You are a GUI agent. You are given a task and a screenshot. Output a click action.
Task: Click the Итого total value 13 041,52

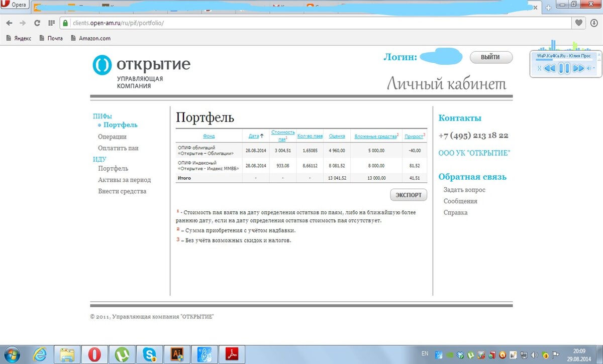tap(337, 178)
